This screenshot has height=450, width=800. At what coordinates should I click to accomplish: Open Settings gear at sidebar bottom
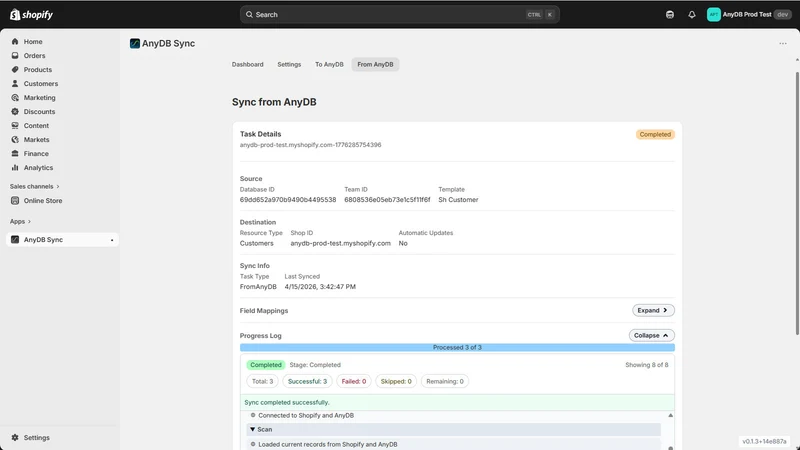(15, 437)
